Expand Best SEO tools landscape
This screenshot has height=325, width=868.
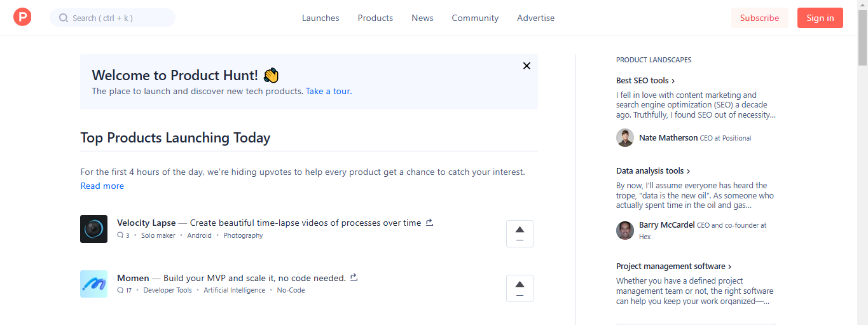[645, 81]
